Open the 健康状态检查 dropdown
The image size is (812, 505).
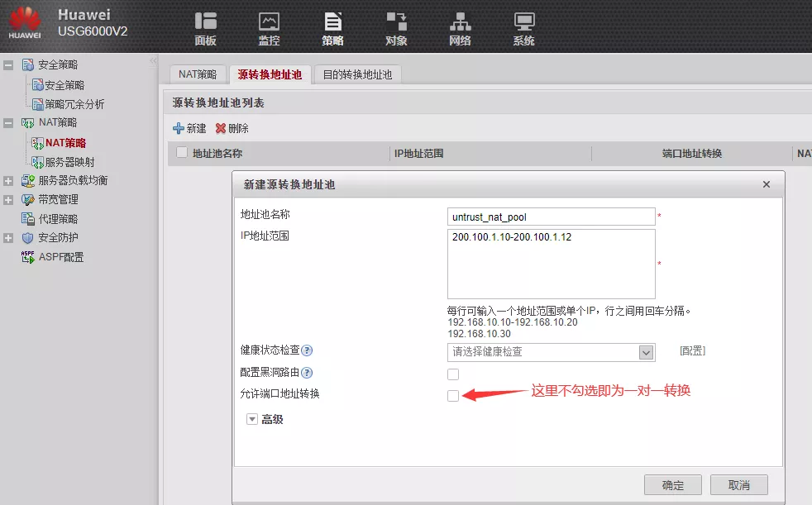pyautogui.click(x=646, y=353)
